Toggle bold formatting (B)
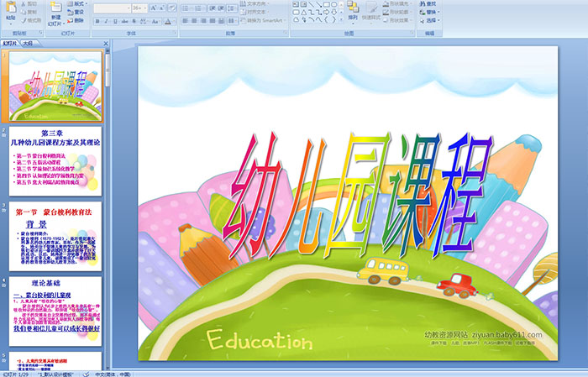 97,21
